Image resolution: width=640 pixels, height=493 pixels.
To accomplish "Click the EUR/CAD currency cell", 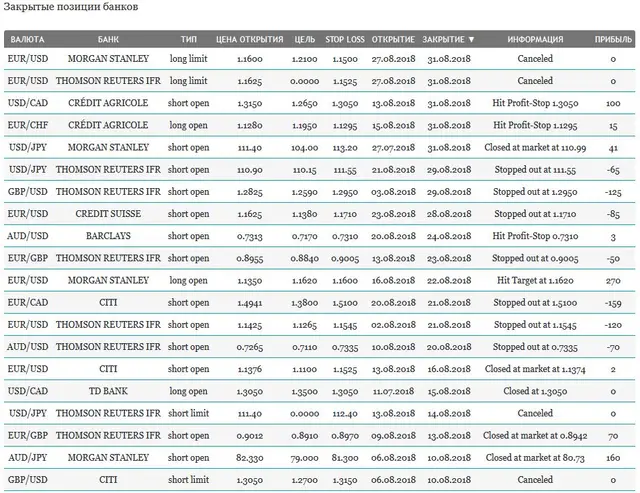I will click(x=28, y=302).
